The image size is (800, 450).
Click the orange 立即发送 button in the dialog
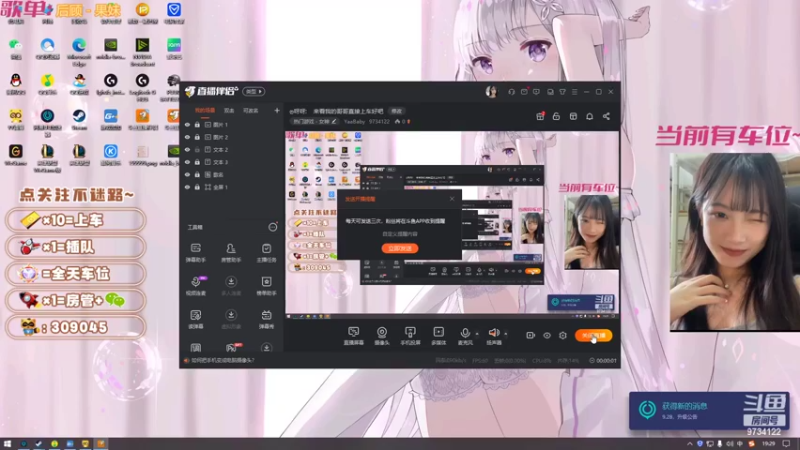click(400, 248)
